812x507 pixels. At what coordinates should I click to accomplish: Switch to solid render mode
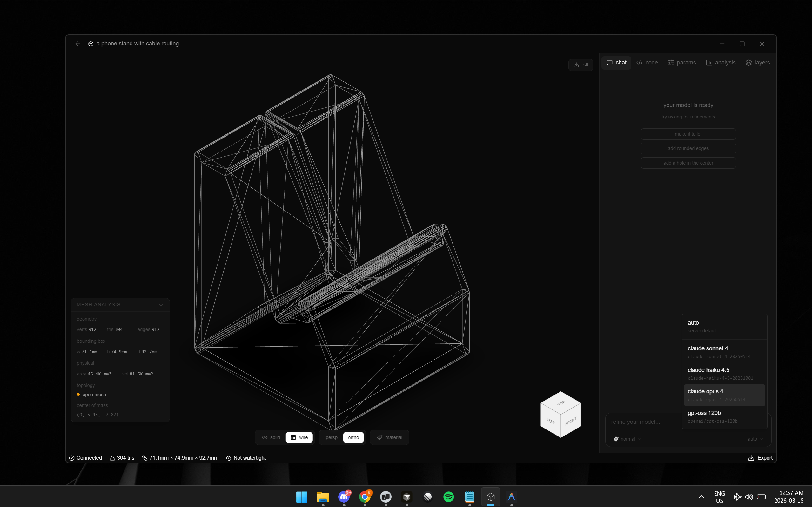271,438
